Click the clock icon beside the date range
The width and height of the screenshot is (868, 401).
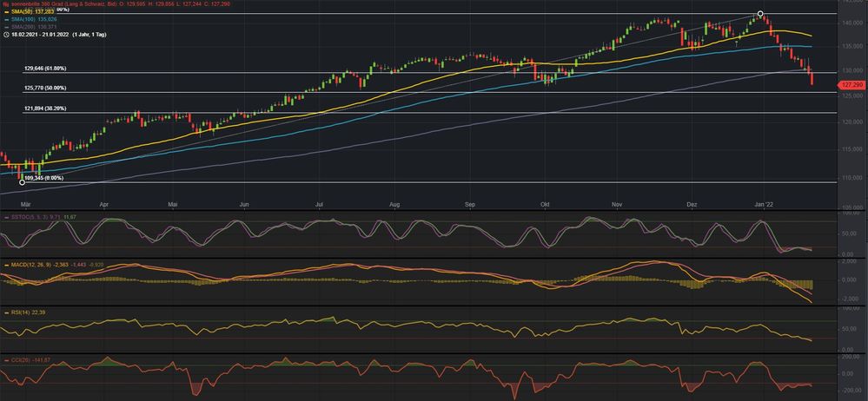(x=6, y=36)
